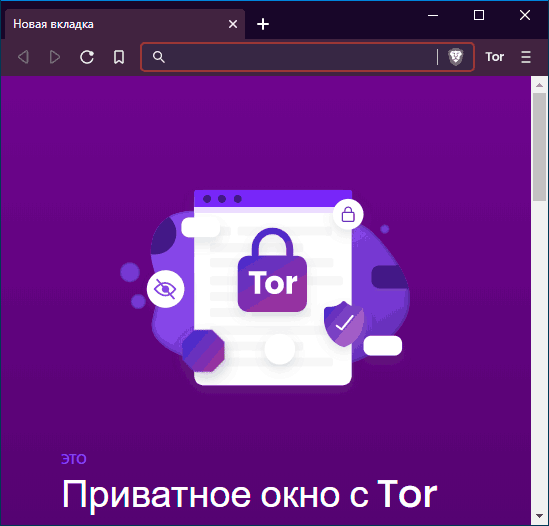The width and height of the screenshot is (549, 526).
Task: Bookmark this page
Action: tap(119, 57)
